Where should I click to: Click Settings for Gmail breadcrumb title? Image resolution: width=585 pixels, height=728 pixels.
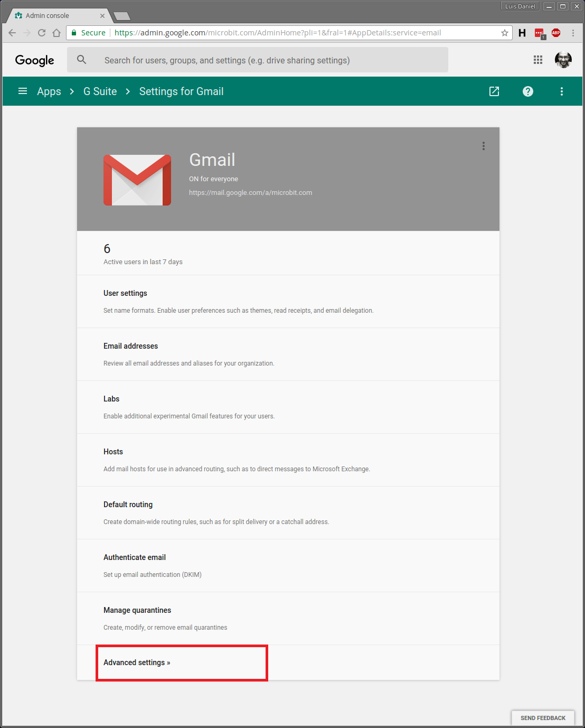[182, 91]
